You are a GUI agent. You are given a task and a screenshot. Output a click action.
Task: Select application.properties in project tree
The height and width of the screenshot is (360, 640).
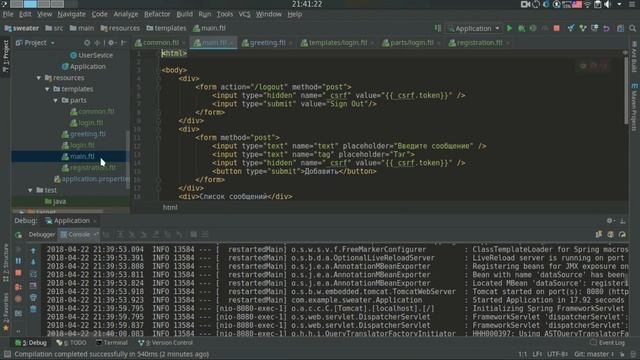(92, 179)
